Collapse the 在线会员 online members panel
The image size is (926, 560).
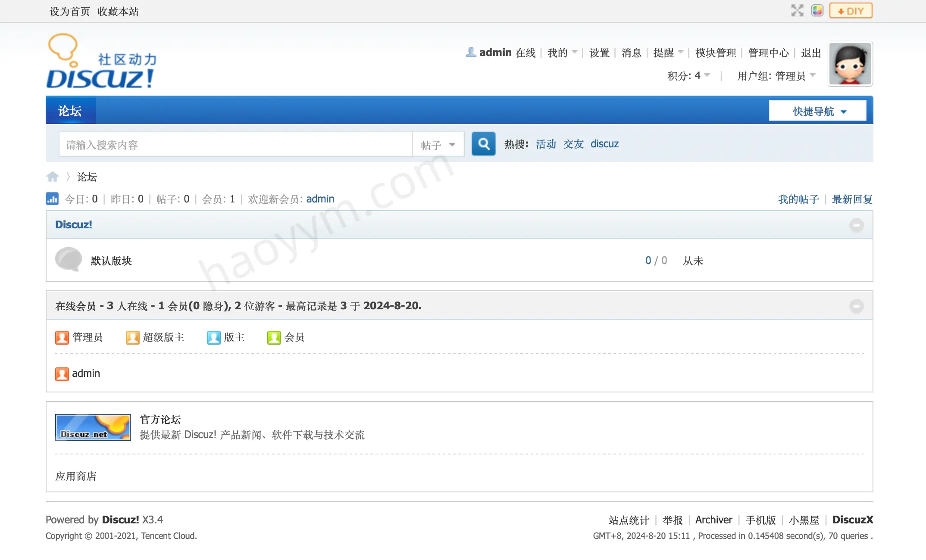pos(857,306)
